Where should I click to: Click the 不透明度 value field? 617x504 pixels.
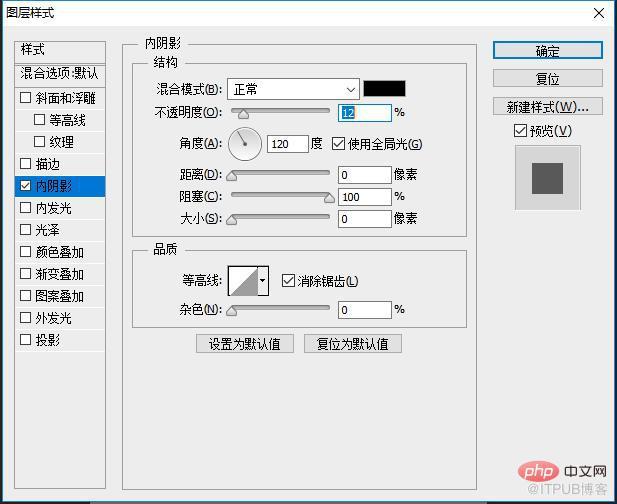[365, 113]
